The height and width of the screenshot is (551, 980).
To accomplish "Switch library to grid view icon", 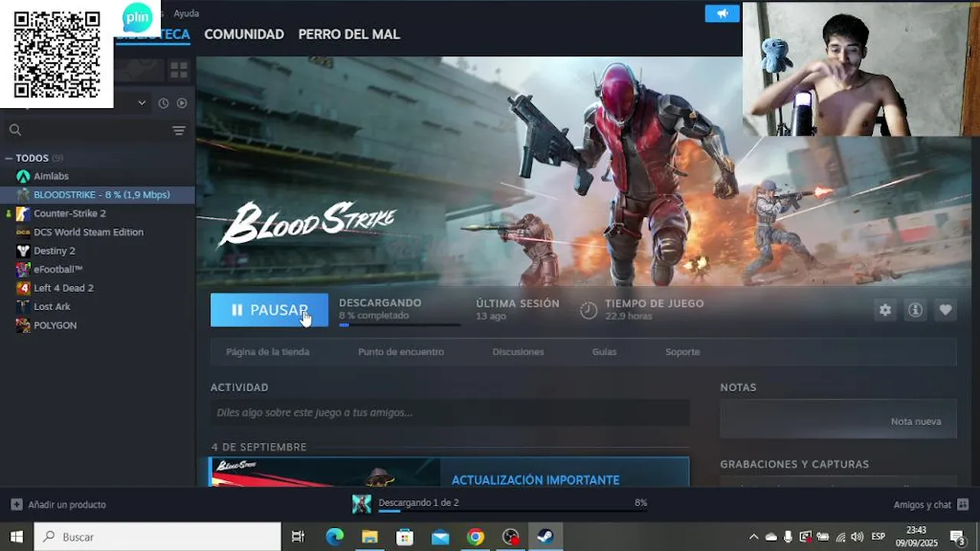I will coord(178,70).
